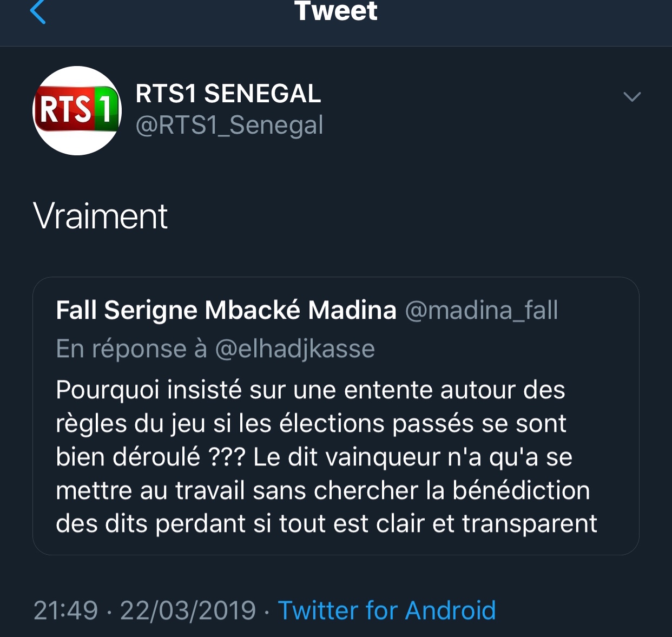Open the RTS1 profile picture
This screenshot has width=672, height=637.
pyautogui.click(x=77, y=110)
